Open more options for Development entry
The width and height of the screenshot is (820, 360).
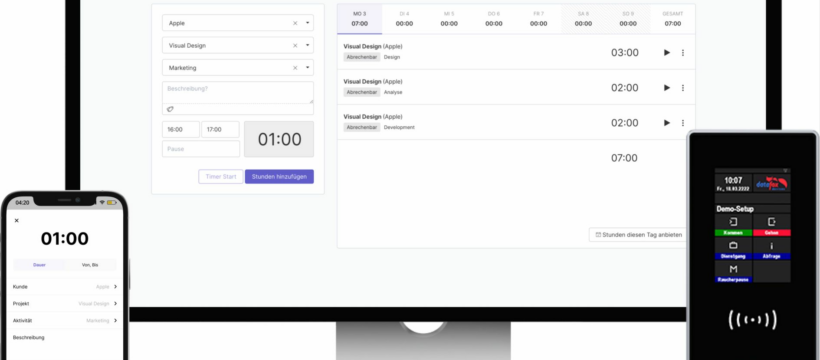(682, 122)
